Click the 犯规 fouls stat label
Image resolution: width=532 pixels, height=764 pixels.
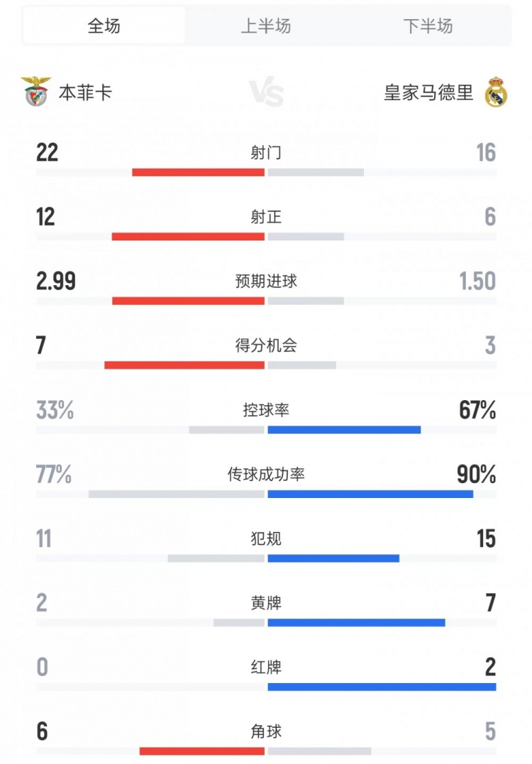[x=266, y=538]
